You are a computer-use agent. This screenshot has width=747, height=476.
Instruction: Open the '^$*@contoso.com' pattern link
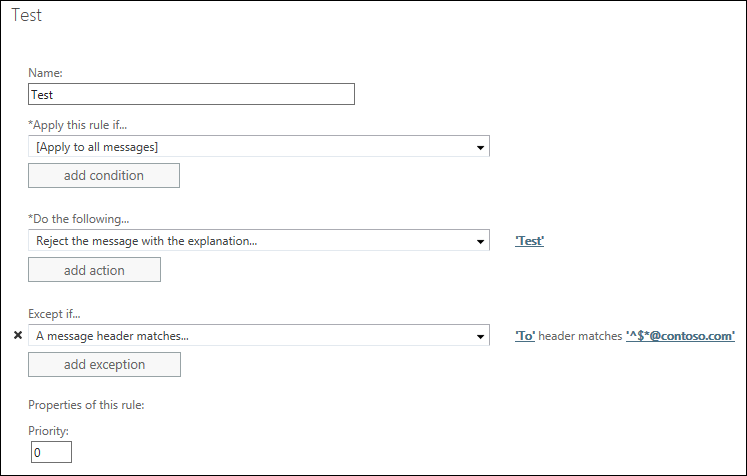click(x=680, y=336)
